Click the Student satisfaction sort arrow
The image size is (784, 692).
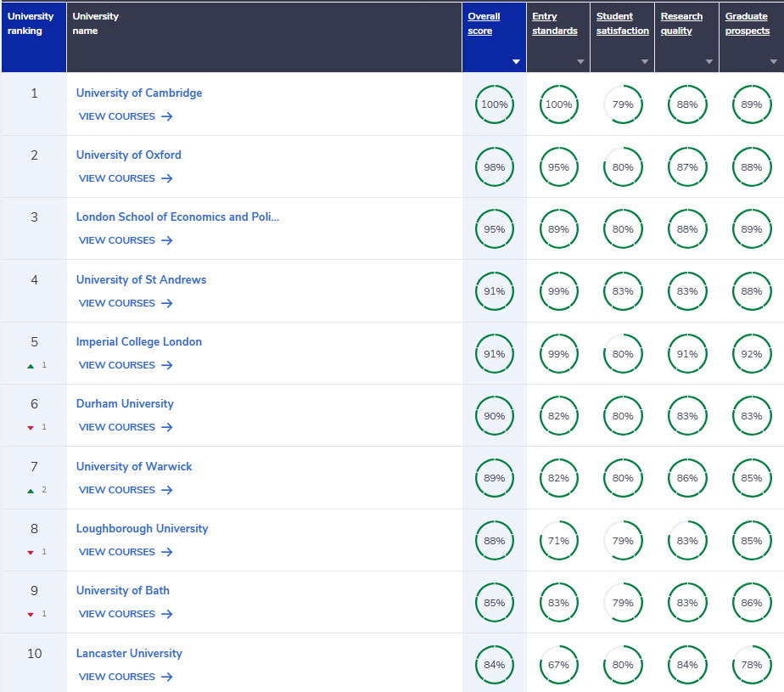click(x=645, y=61)
